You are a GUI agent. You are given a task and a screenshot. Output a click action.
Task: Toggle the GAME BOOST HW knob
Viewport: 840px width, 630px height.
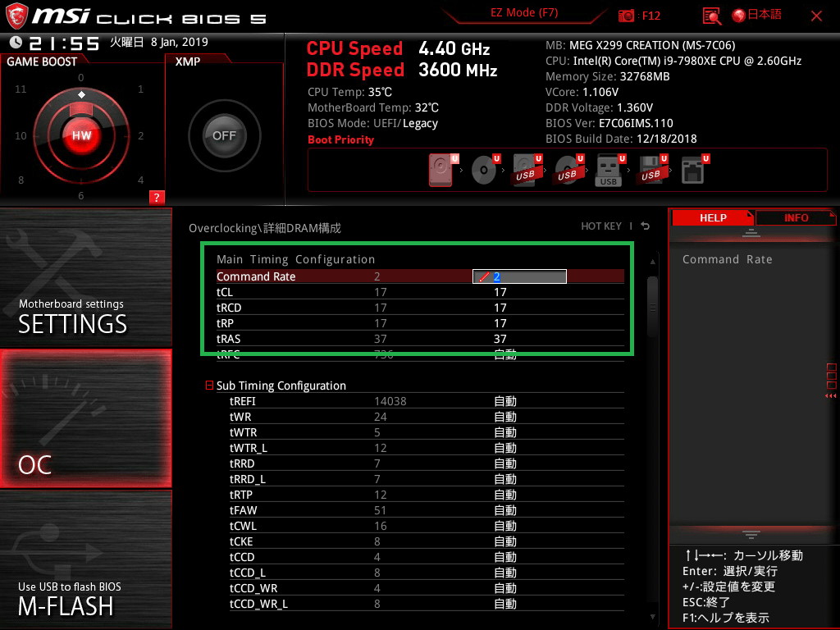click(x=81, y=135)
